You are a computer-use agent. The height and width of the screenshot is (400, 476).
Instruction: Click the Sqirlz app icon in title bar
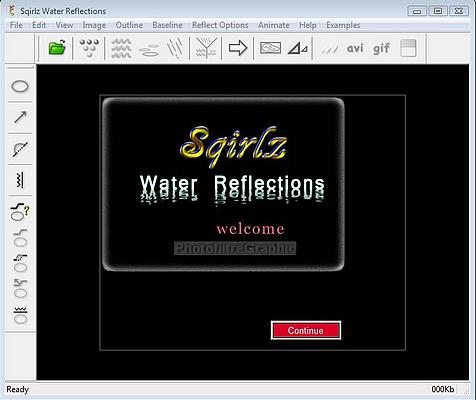pyautogui.click(x=12, y=11)
